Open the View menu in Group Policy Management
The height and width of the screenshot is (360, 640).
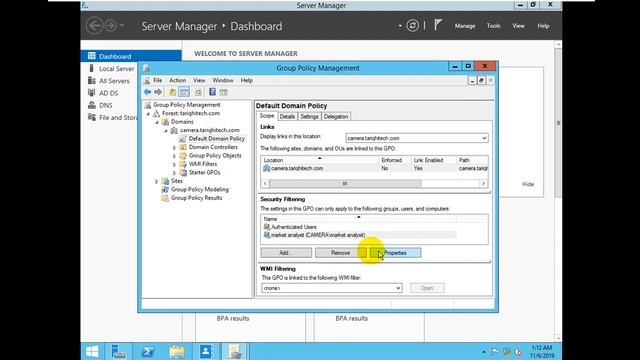[x=199, y=80]
